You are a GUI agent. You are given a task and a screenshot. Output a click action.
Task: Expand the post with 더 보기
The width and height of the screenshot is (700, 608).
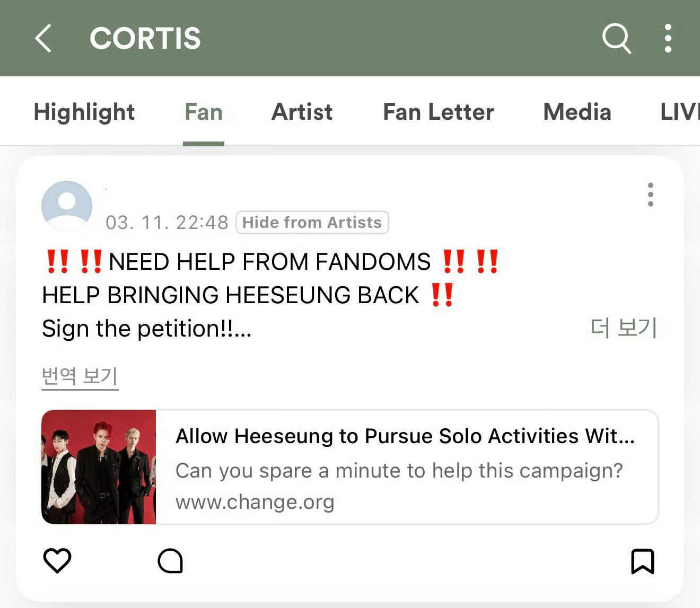pos(624,328)
